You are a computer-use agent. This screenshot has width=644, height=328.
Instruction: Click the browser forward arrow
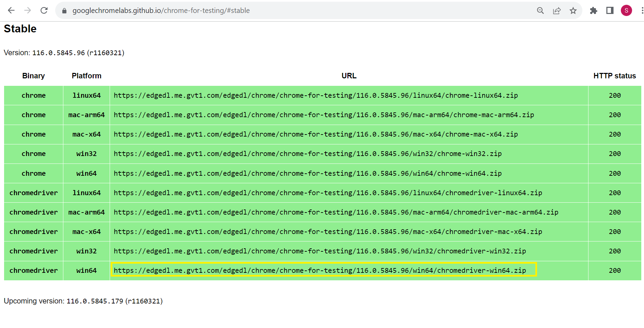pyautogui.click(x=28, y=11)
